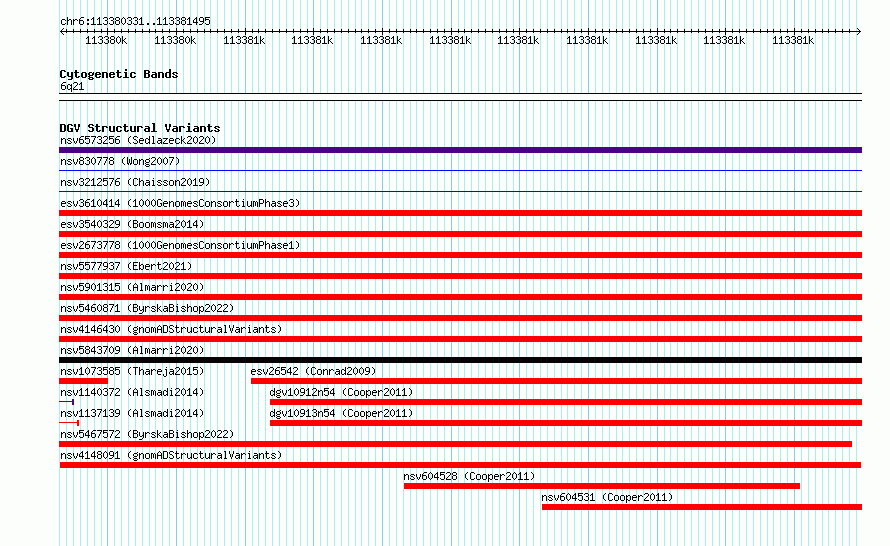Open esv26542 (Conrad2009) variant label
This screenshot has height=546, width=890.
[x=313, y=371]
